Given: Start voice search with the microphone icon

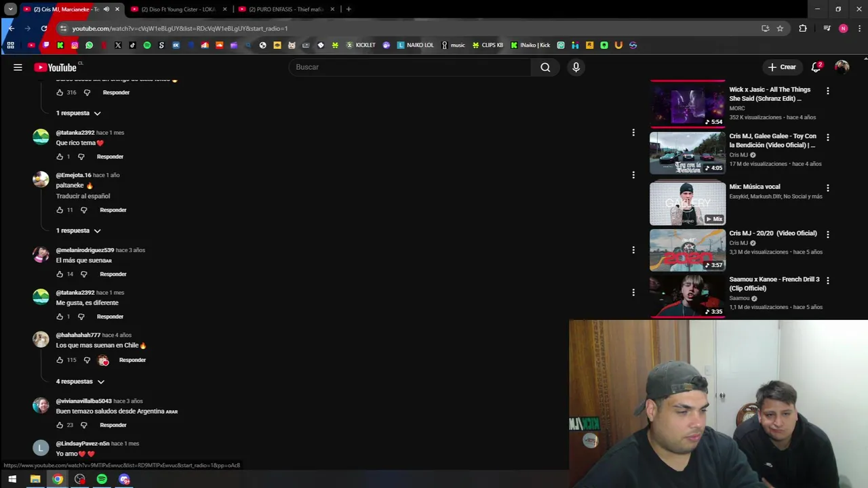Looking at the screenshot, I should (x=576, y=67).
